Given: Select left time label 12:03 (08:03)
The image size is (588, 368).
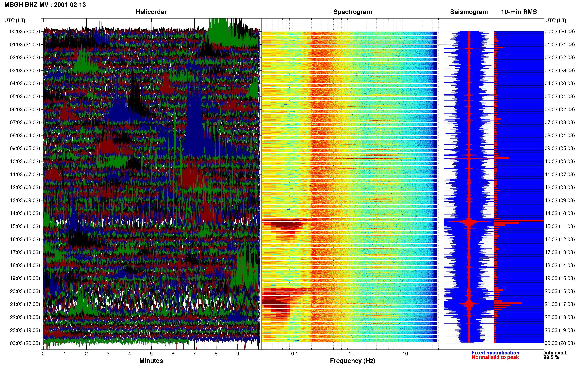Looking at the screenshot, I should tap(25, 187).
